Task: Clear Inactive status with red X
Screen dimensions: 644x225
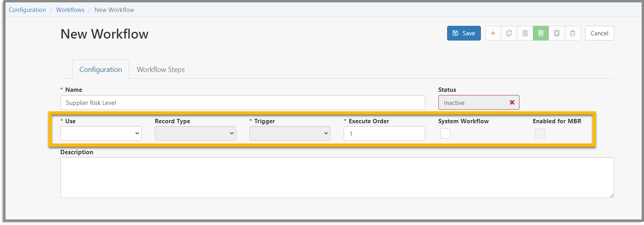Action: pos(512,103)
